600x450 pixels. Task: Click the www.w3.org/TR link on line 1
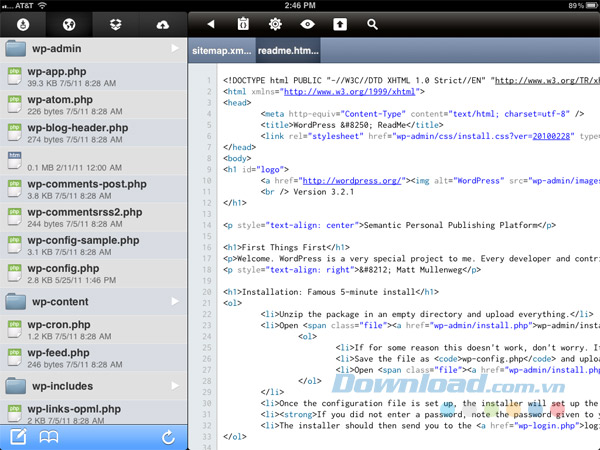pyautogui.click(x=547, y=80)
